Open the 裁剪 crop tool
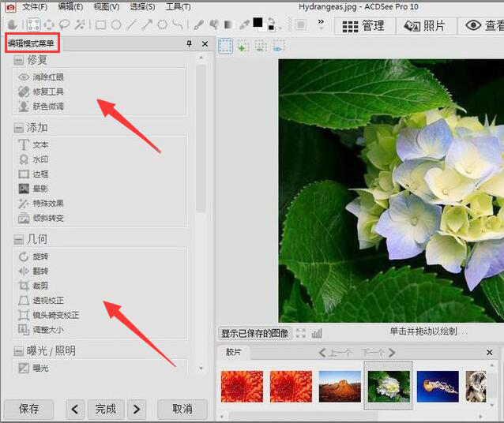 [33, 286]
